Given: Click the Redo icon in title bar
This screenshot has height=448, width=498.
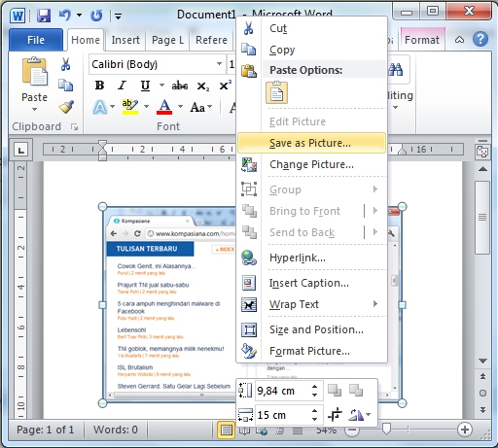Looking at the screenshot, I should point(96,16).
